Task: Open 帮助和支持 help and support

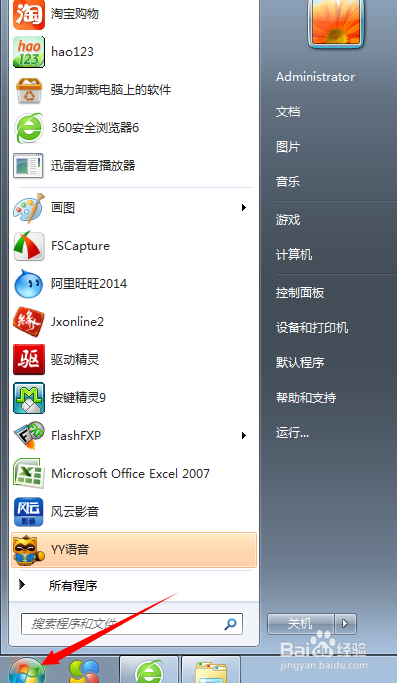Action: 306,397
